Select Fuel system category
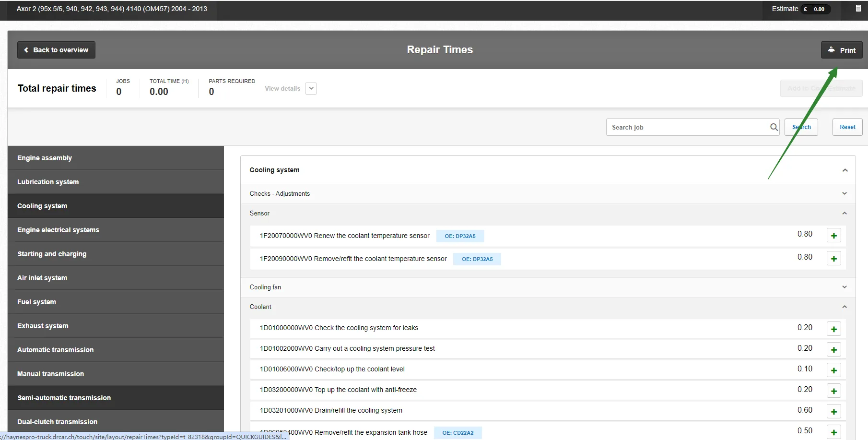868x440 pixels. coord(116,302)
